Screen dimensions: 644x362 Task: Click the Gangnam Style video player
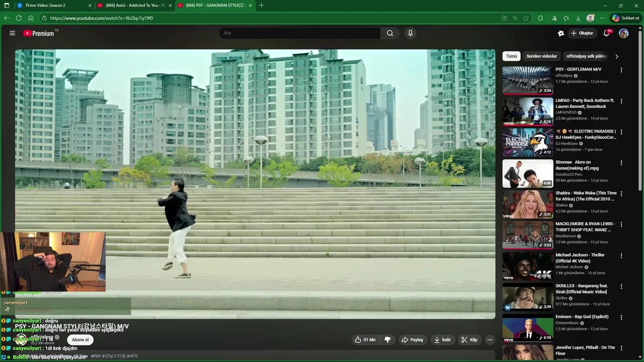[255, 184]
